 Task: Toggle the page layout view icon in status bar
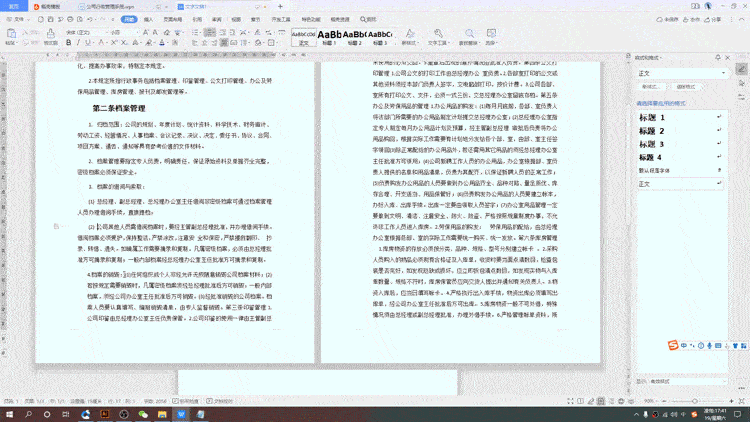pos(601,401)
